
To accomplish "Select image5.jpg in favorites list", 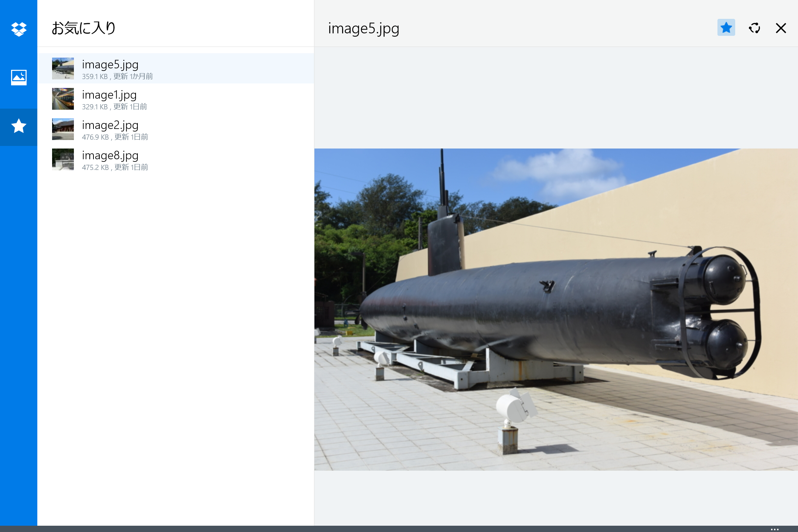I will [110, 65].
